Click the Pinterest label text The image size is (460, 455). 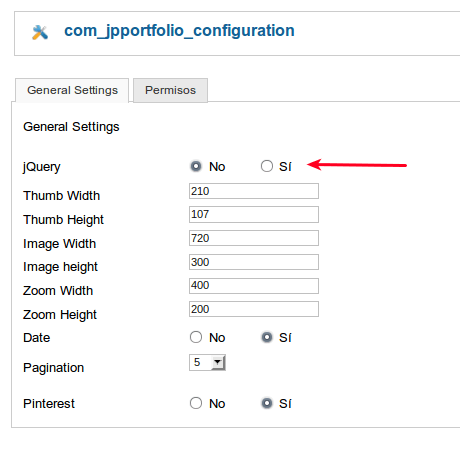coord(49,404)
